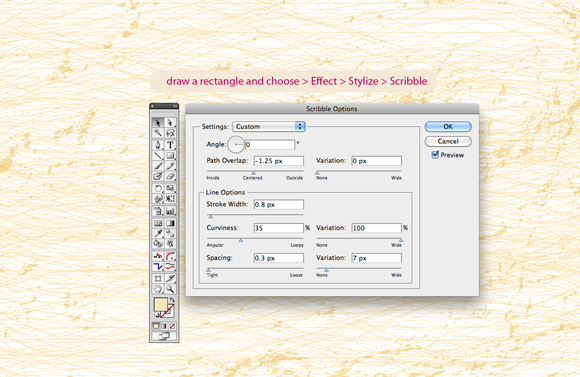Viewport: 580px width, 377px height.
Task: Activate the Type tool
Action: [170, 145]
